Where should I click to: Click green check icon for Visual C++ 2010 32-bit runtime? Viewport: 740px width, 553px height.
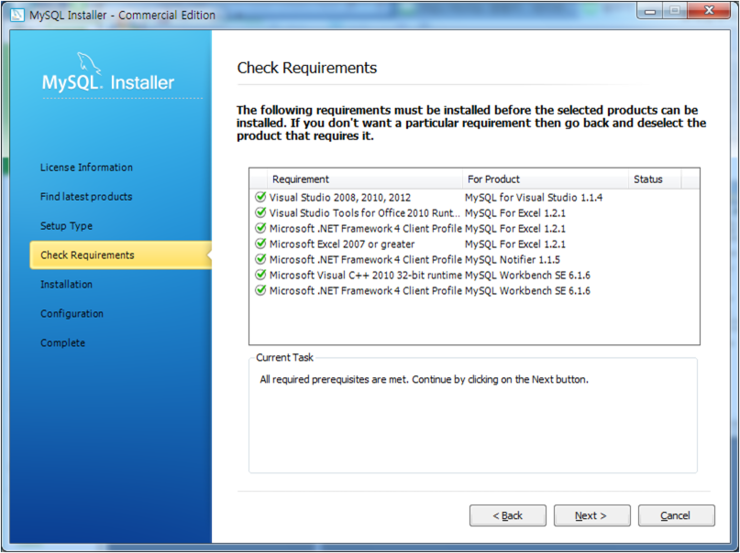[x=261, y=275]
